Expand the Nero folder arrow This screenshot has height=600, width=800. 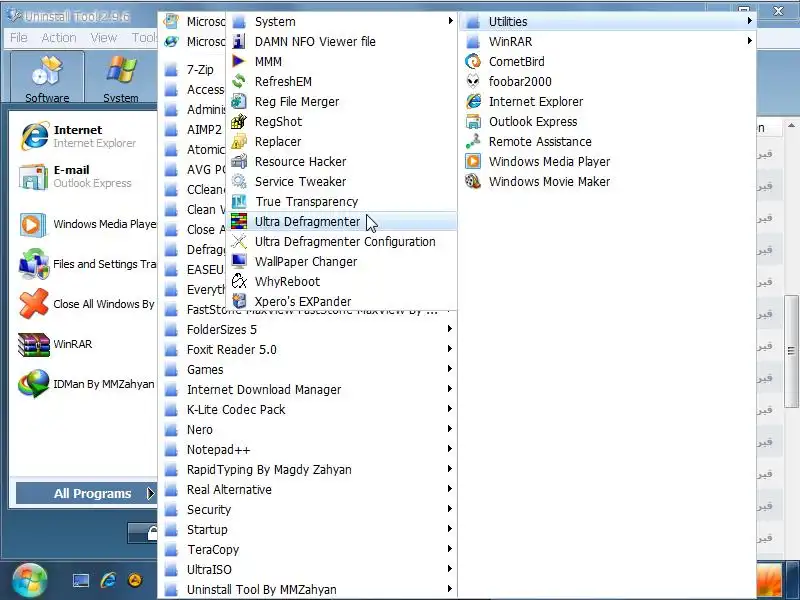[449, 429]
